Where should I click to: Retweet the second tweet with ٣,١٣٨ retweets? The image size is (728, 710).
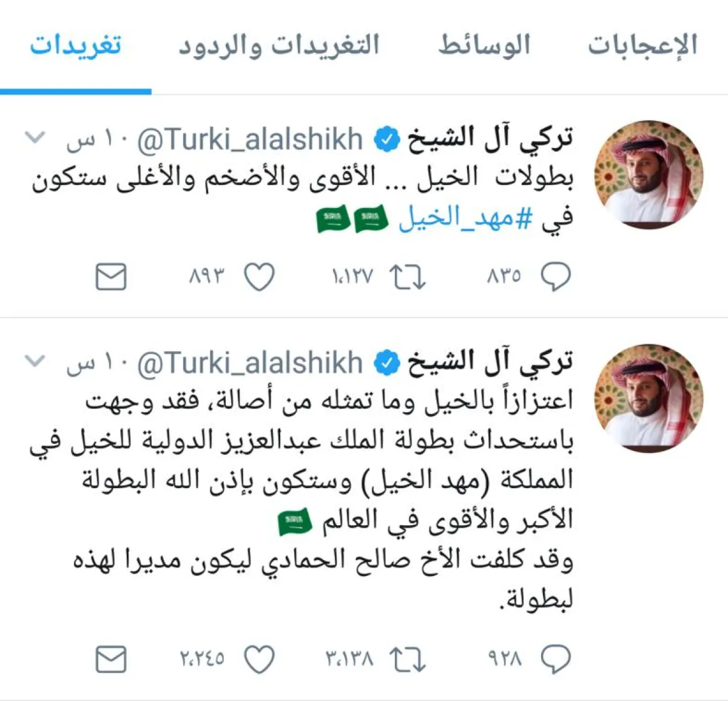pyautogui.click(x=408, y=659)
